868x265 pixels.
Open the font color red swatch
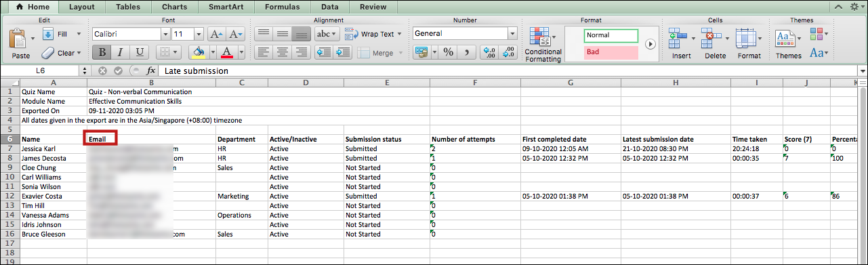pyautogui.click(x=228, y=52)
